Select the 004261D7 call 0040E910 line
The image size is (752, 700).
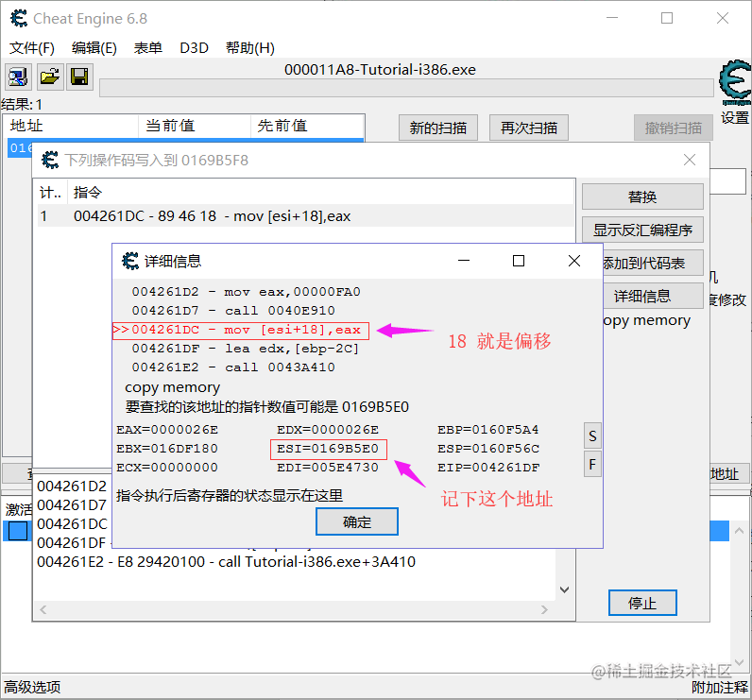233,311
